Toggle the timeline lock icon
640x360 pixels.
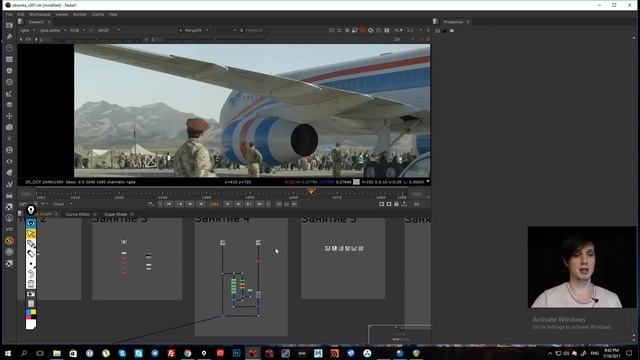pos(396,204)
